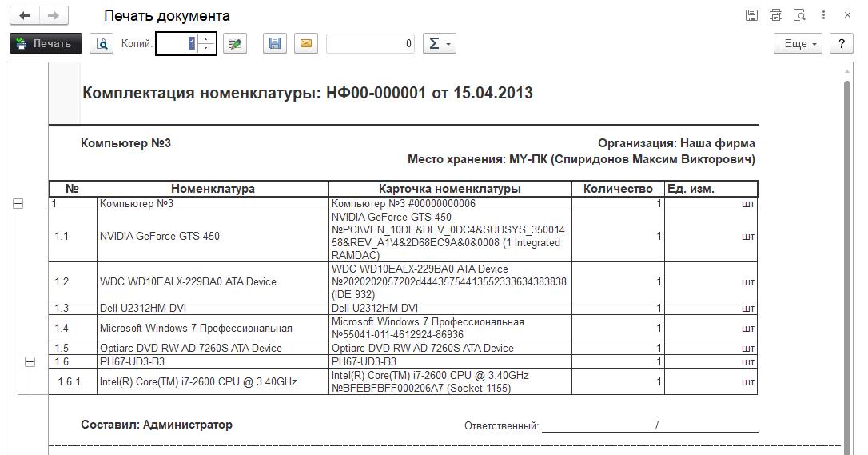Image resolution: width=868 pixels, height=455 pixels.
Task: Open the Sigma sum dropdown
Action: tap(440, 44)
